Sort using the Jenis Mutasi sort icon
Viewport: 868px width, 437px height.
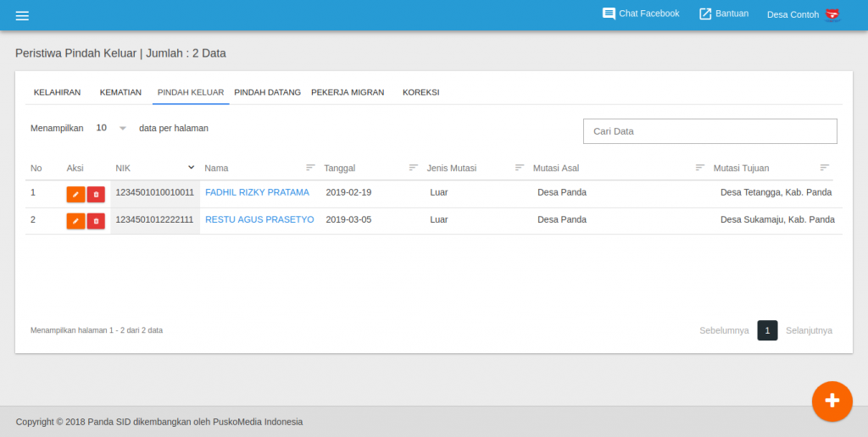coord(520,167)
